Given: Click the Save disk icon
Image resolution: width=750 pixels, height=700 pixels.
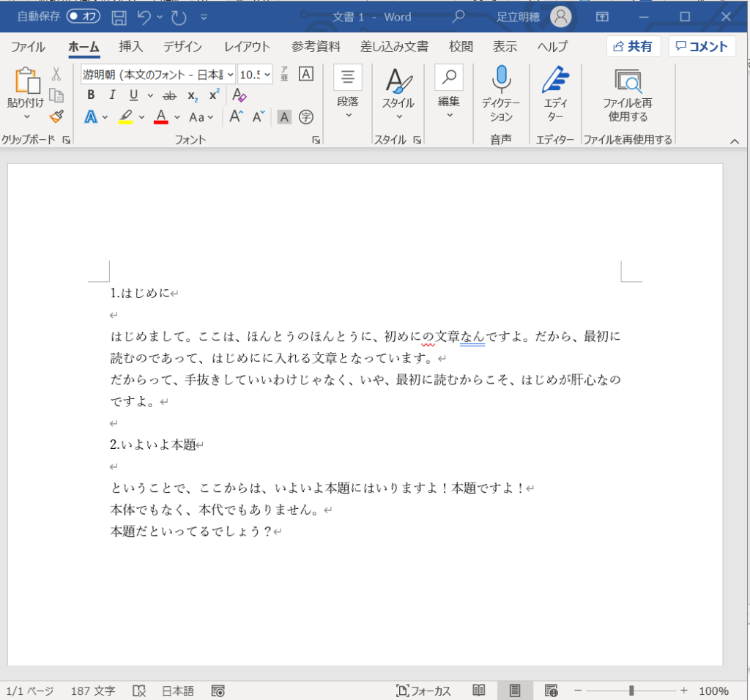Looking at the screenshot, I should (120, 17).
